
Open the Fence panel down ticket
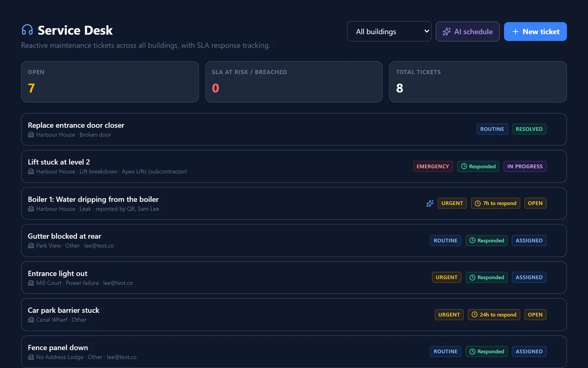[x=294, y=352]
